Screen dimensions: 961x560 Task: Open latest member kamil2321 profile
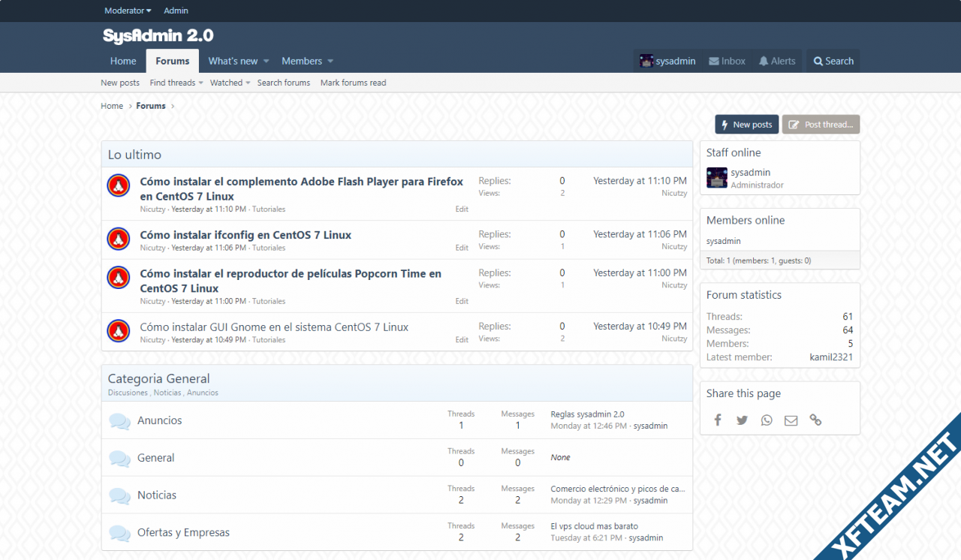coord(831,357)
